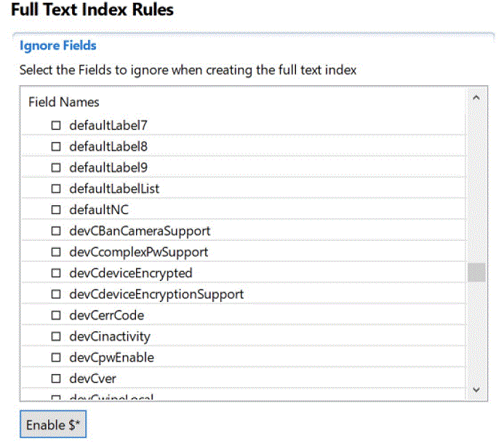Tick the devCdeviceEncrypted checkbox
The image size is (504, 446).
coord(56,274)
